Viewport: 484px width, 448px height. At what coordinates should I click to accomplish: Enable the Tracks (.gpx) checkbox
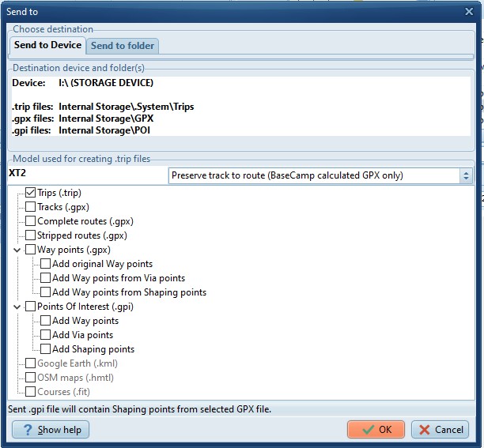coord(31,207)
